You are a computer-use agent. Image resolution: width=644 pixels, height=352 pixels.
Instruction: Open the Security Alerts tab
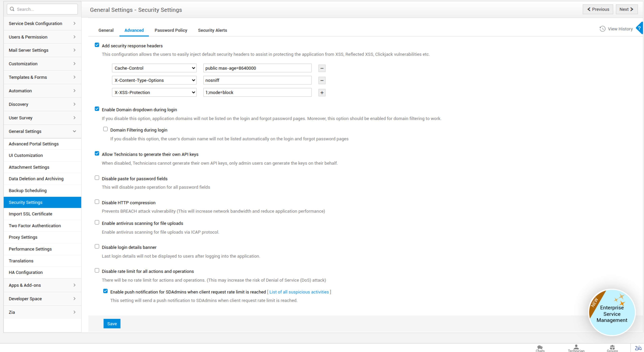pyautogui.click(x=212, y=30)
